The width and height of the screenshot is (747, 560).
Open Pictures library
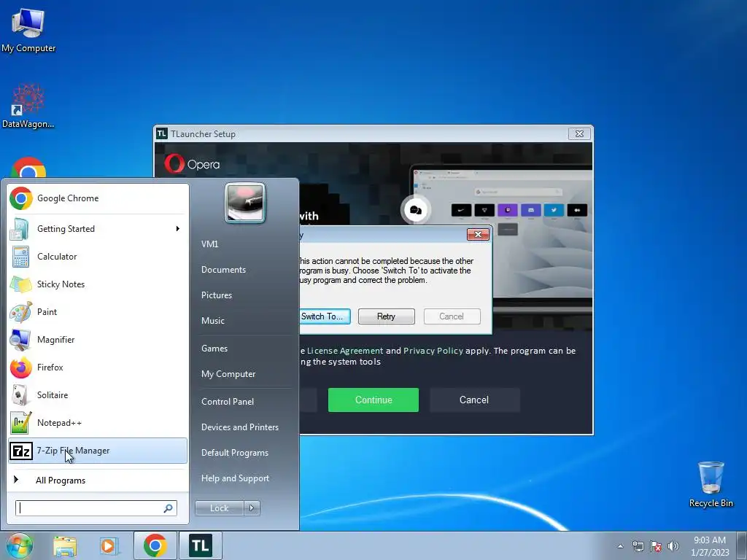coord(217,295)
